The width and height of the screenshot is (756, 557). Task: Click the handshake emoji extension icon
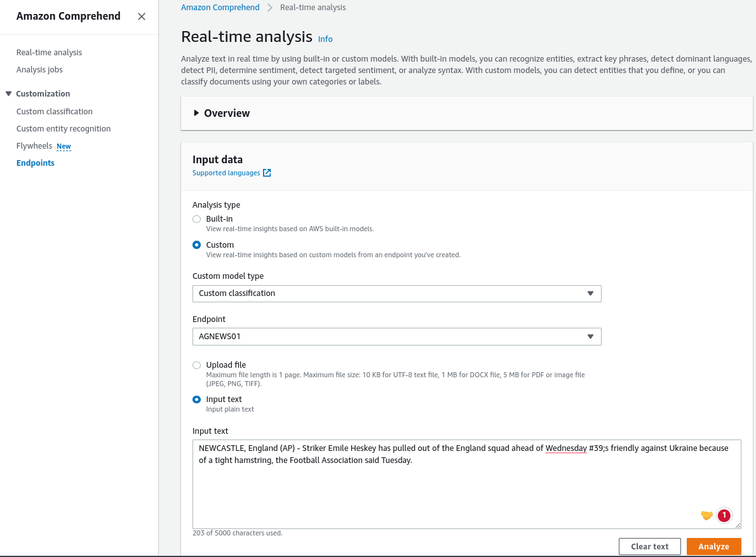[706, 516]
